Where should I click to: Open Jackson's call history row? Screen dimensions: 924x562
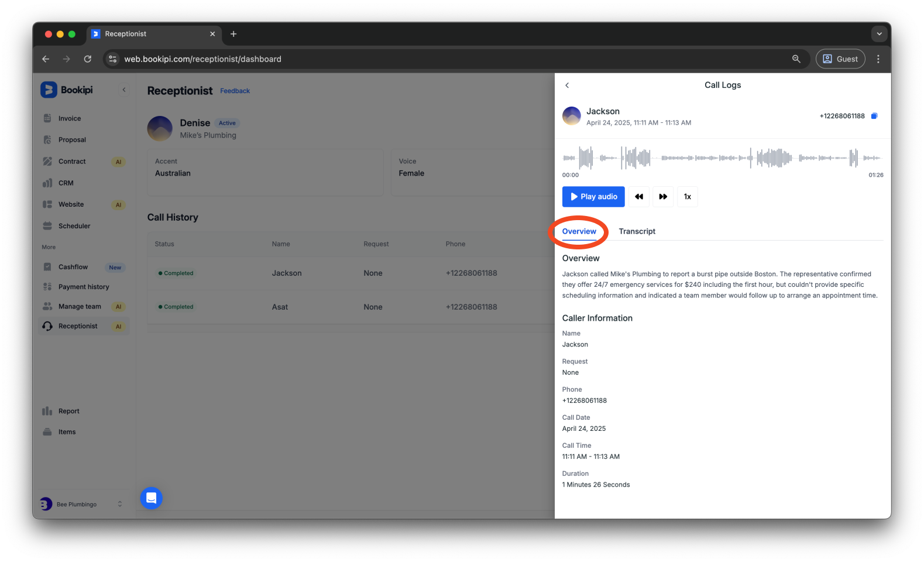pyautogui.click(x=351, y=273)
